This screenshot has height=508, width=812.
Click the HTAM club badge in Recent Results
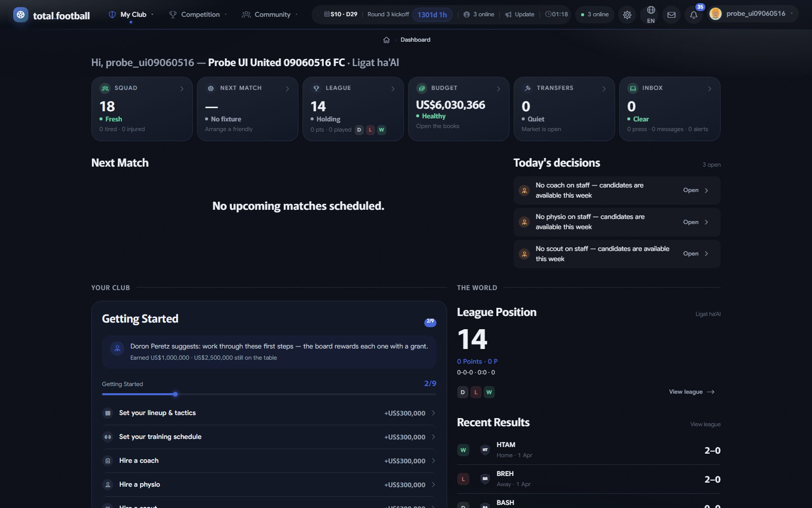click(485, 450)
